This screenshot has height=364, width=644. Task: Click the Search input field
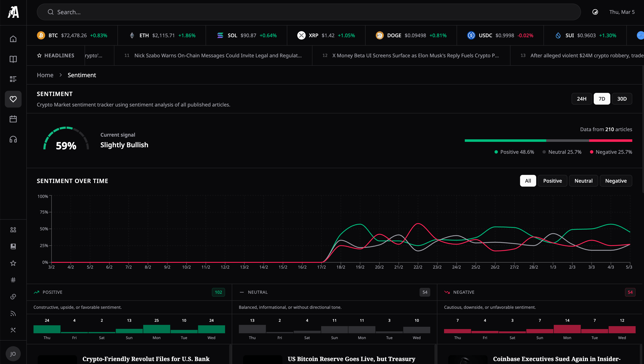[x=175, y=12]
